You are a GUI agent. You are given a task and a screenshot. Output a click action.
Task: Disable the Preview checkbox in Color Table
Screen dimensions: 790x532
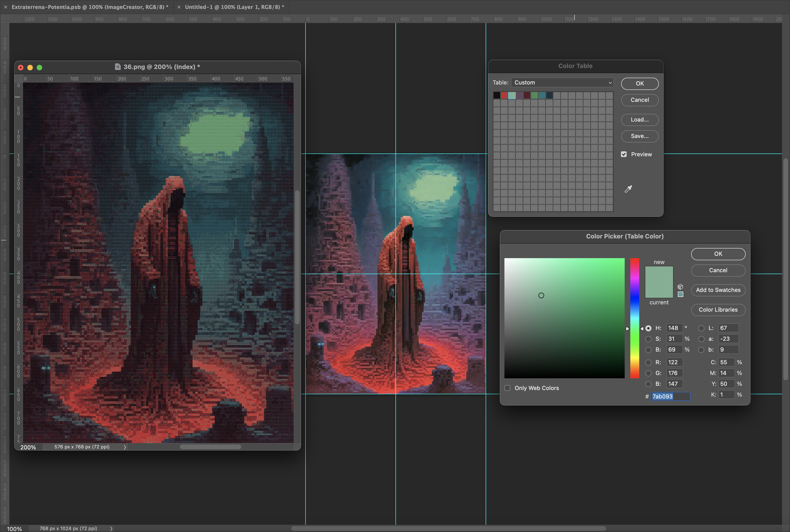[624, 154]
